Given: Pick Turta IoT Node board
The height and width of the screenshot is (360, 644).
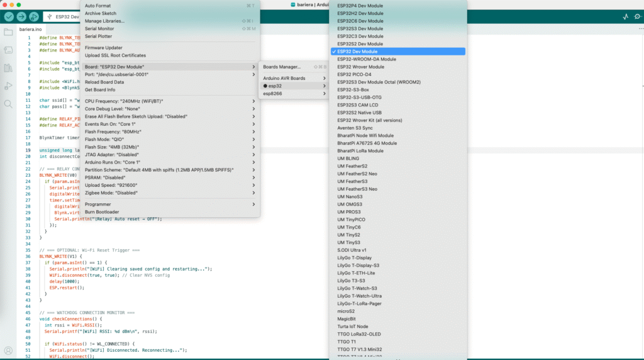Looking at the screenshot, I should coord(398,326).
